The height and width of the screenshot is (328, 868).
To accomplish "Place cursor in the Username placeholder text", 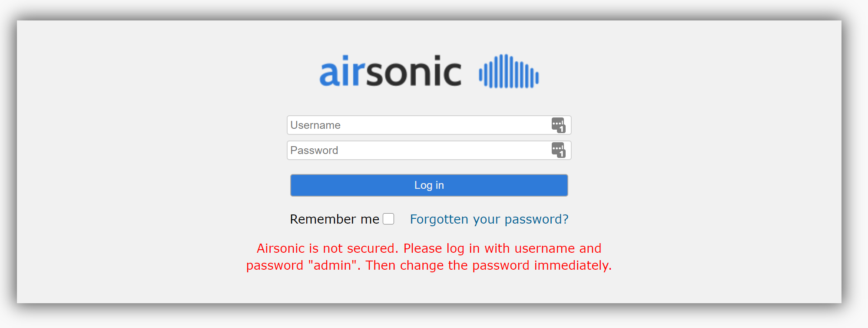I will [x=315, y=125].
